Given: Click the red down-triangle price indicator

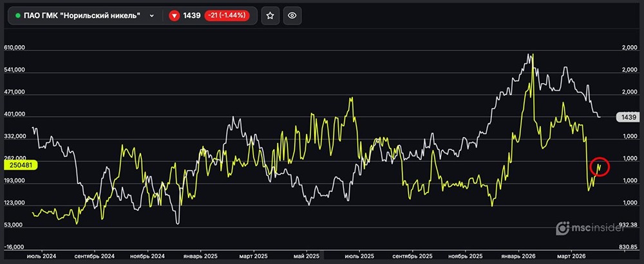Looking at the screenshot, I should tap(174, 16).
